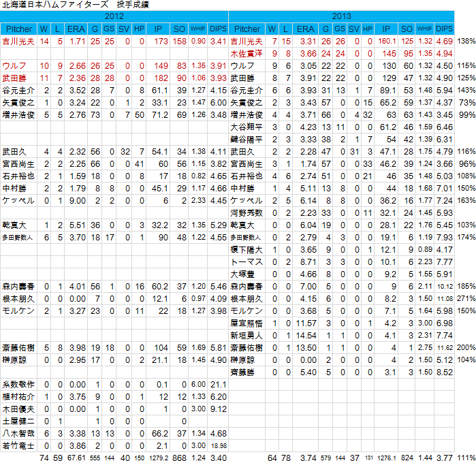Select ERA 3.66 in 木佐貫洋's row
This screenshot has width=476, height=461.
tap(308, 54)
